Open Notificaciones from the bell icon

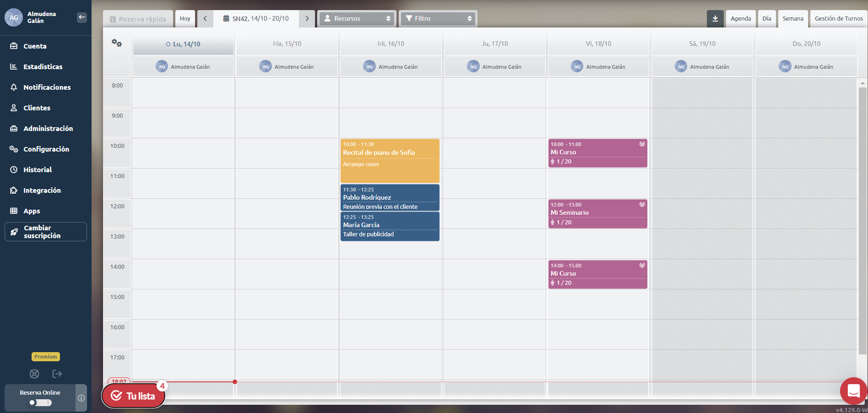(47, 87)
